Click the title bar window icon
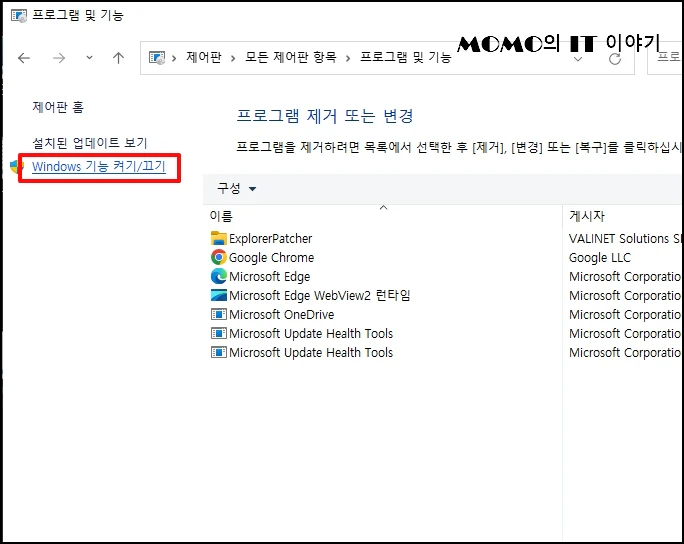Viewport: 684px width, 544px height. (x=19, y=16)
